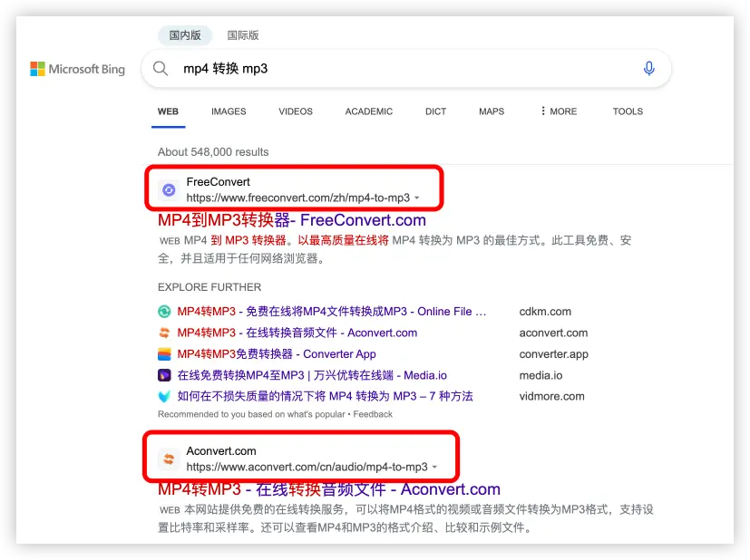This screenshot has height=560, width=750.
Task: Open MP4到MP3转换器 FreeConvert.com result
Action: pos(292,220)
